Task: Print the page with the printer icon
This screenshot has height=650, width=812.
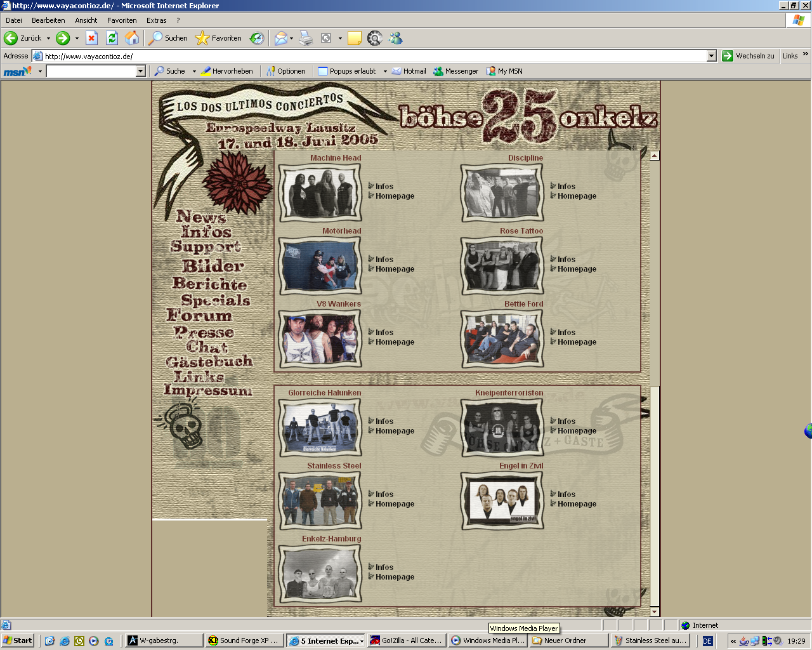Action: [306, 38]
